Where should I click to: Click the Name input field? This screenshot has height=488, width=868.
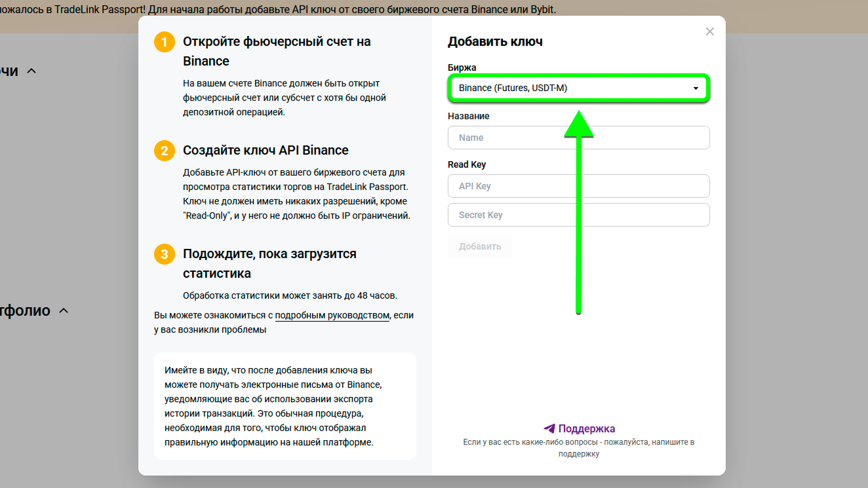(578, 138)
